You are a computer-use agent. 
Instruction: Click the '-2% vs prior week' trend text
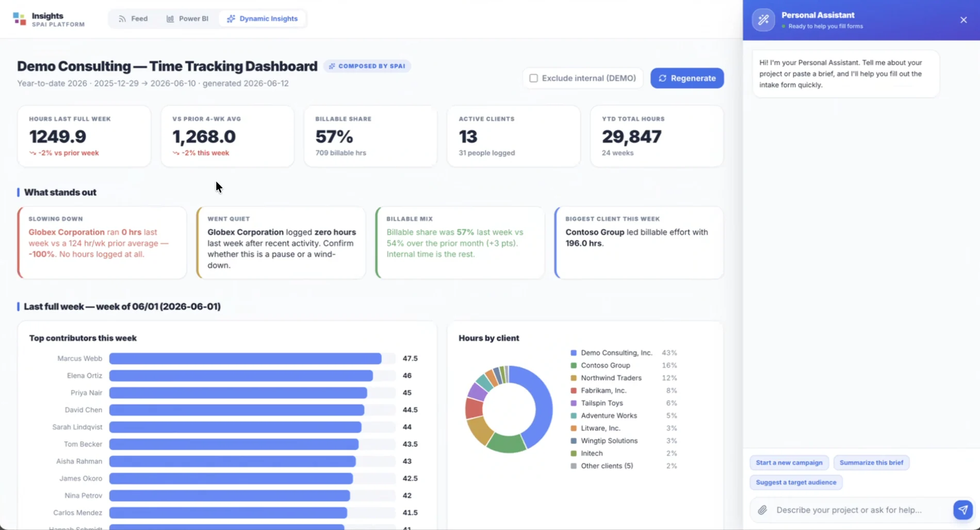(68, 153)
